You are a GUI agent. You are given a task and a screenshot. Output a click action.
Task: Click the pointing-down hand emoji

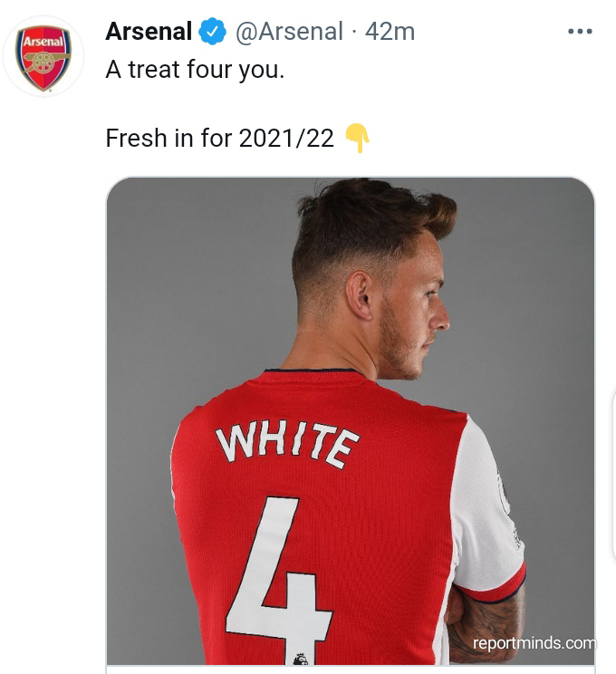[357, 138]
